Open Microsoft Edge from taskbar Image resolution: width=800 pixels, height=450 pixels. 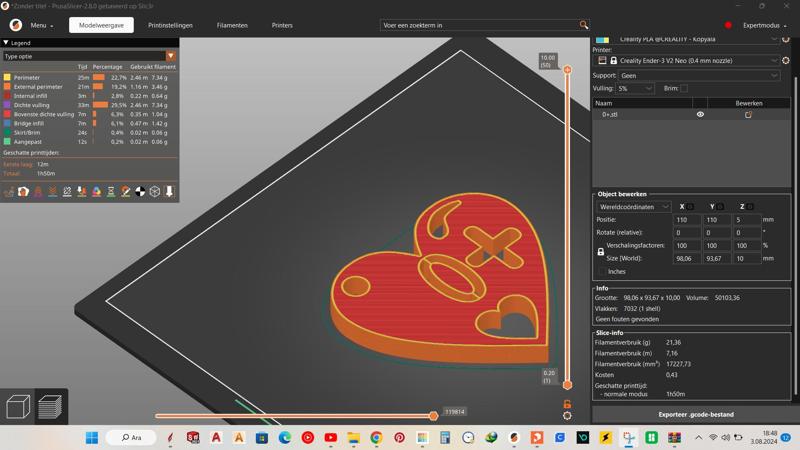pyautogui.click(x=285, y=438)
